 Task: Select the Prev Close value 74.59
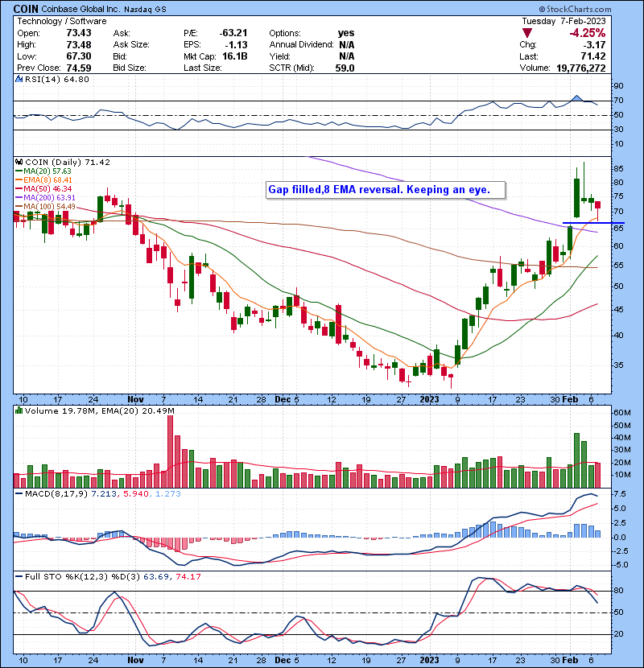click(x=79, y=68)
